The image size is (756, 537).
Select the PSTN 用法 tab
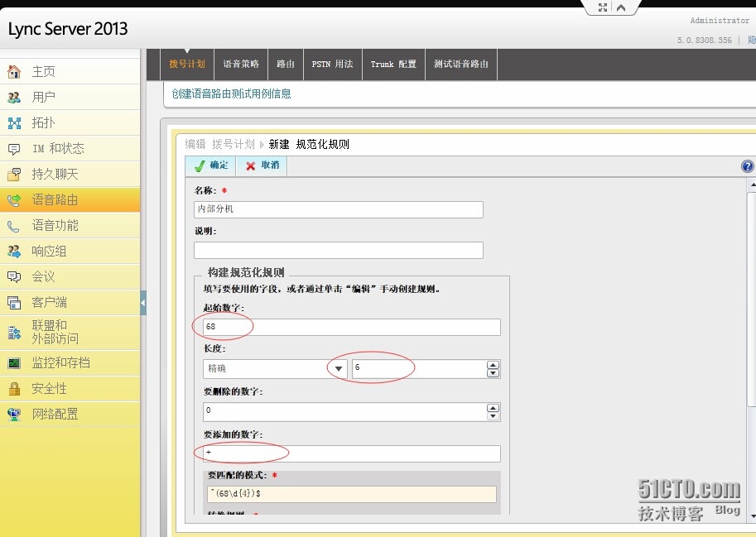click(x=333, y=64)
